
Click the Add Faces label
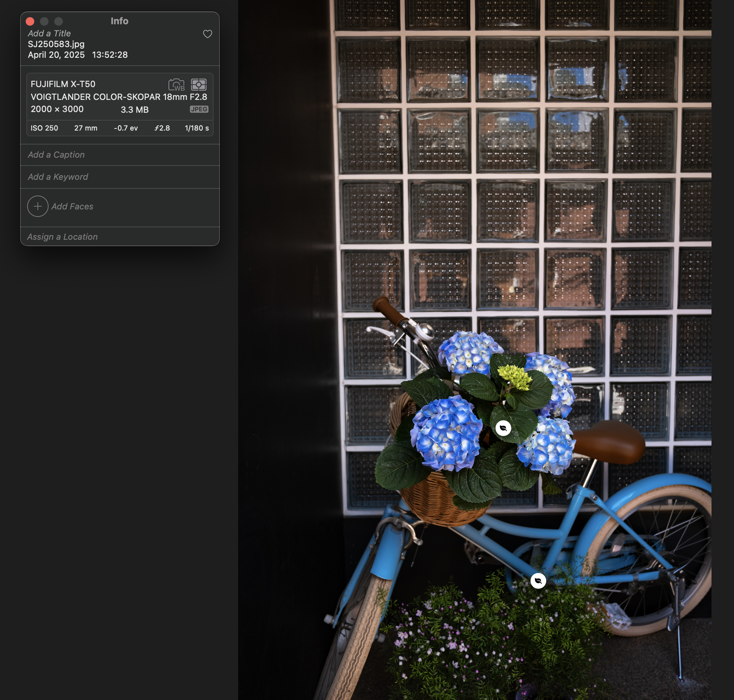(72, 206)
